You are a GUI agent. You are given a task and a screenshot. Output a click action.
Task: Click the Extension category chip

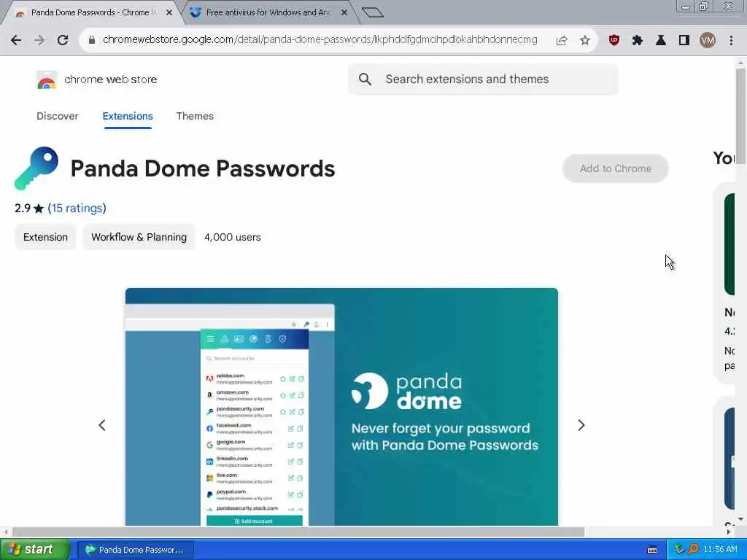pyautogui.click(x=45, y=237)
